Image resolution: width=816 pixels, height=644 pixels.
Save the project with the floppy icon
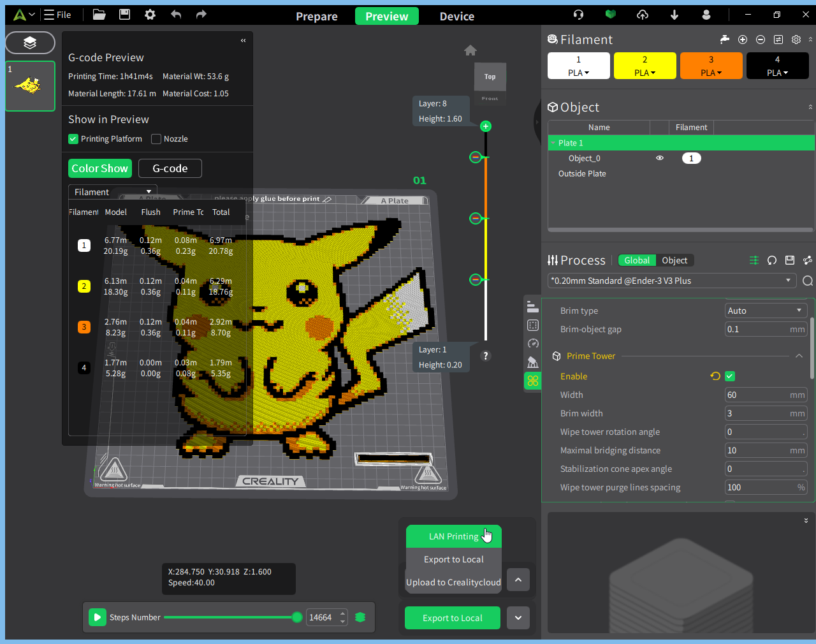124,15
